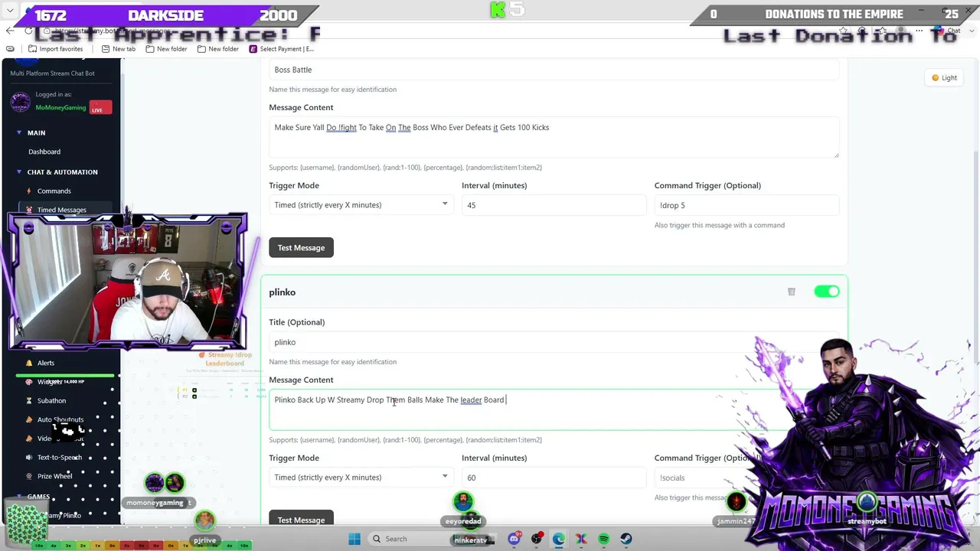
Task: Open Microsoft Edge from the taskbar
Action: click(x=559, y=539)
